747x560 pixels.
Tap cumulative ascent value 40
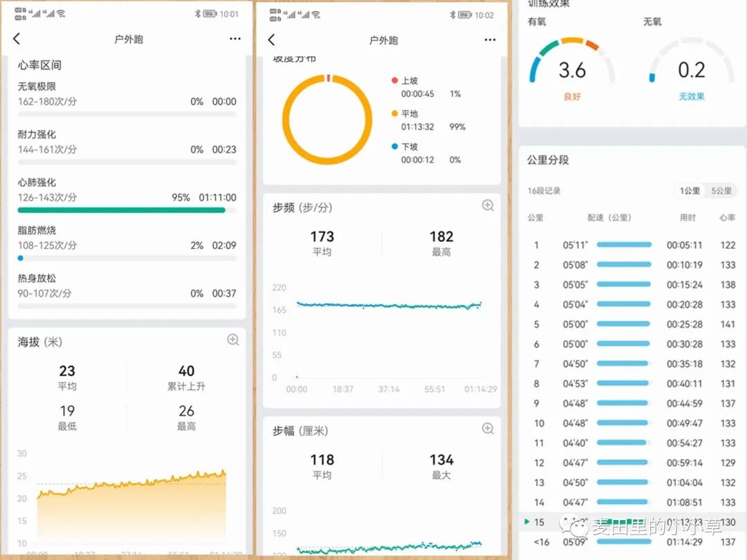(186, 371)
